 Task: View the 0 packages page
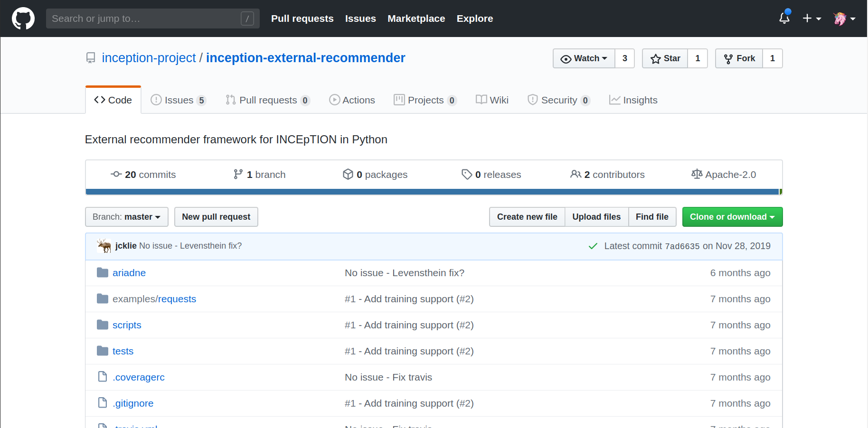[x=375, y=175]
